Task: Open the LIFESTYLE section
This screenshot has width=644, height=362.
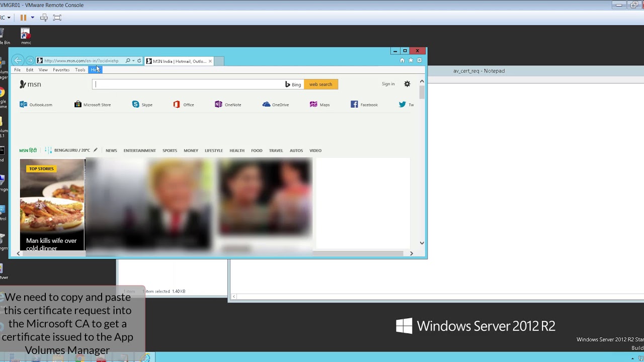Action: [214, 150]
